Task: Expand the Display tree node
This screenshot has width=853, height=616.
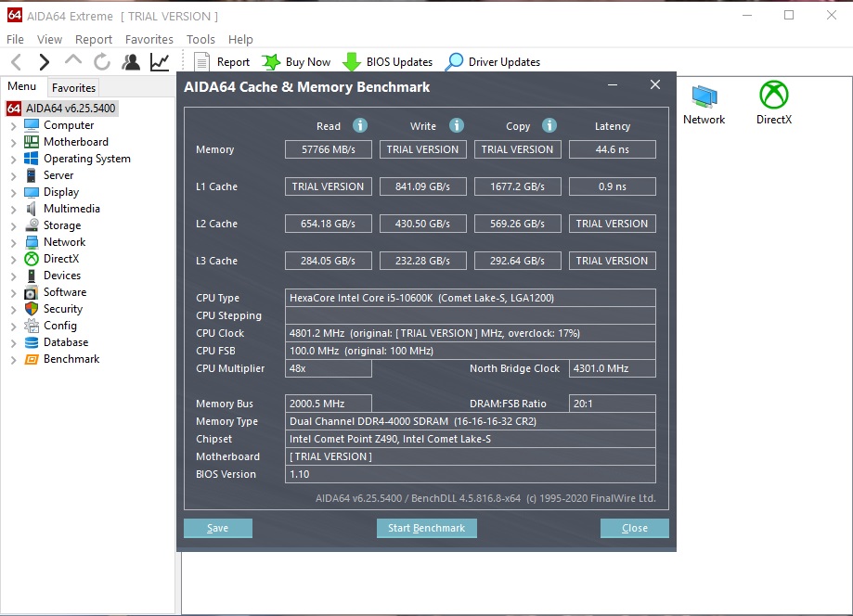Action: (14, 192)
